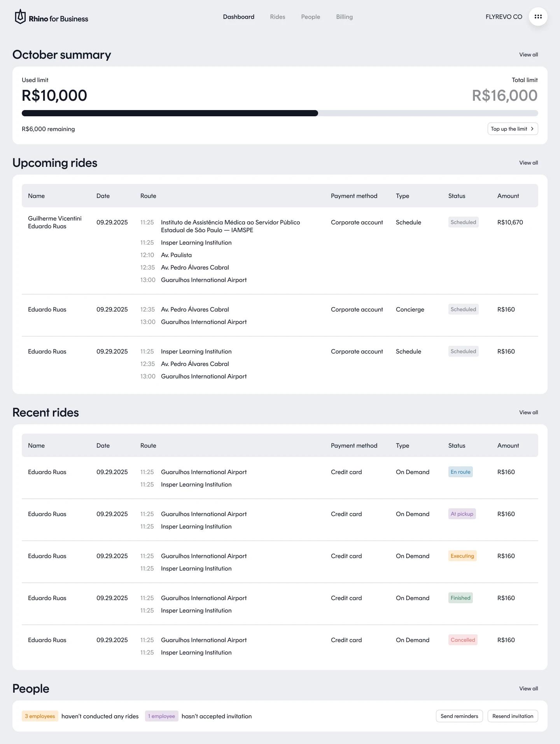Viewport: 560px width, 744px height.
Task: Click the FLYREVO CO account name
Action: (504, 17)
